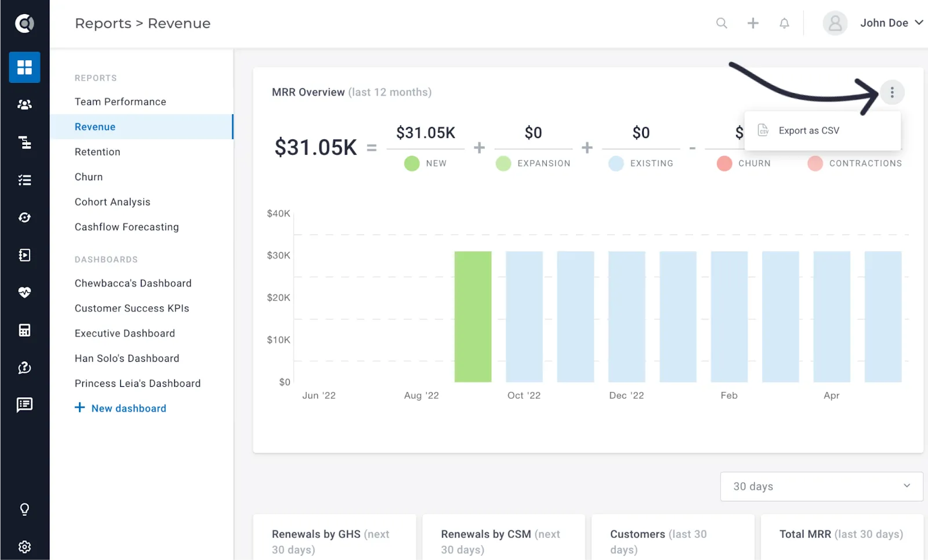Click the hierarchy list icon in sidebar
Screen dimensions: 928x560
pos(24,142)
